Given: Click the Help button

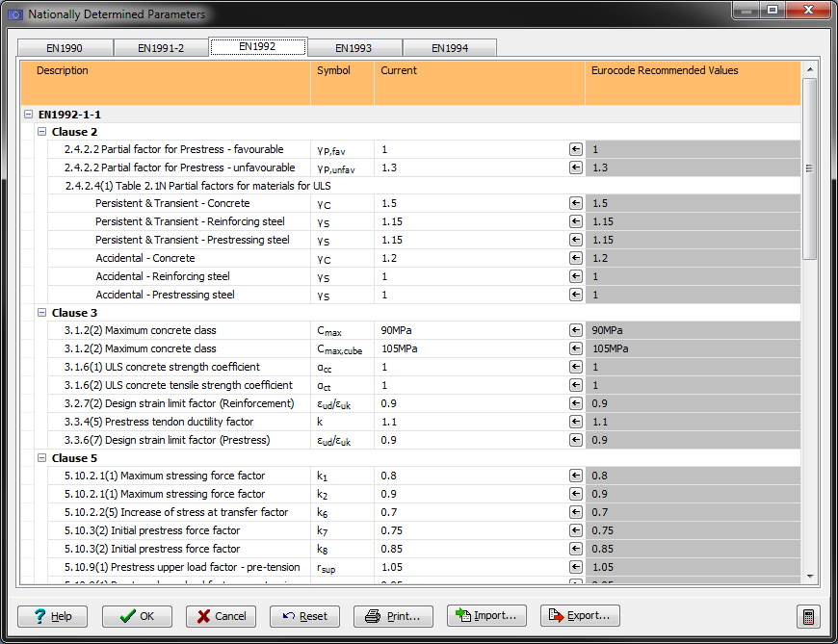Looking at the screenshot, I should coord(52,616).
